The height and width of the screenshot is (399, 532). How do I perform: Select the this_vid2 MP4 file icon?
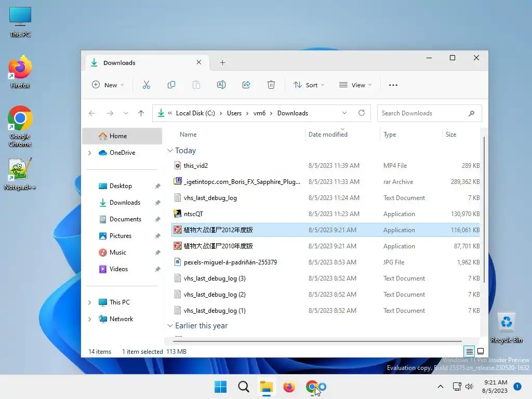(x=178, y=166)
